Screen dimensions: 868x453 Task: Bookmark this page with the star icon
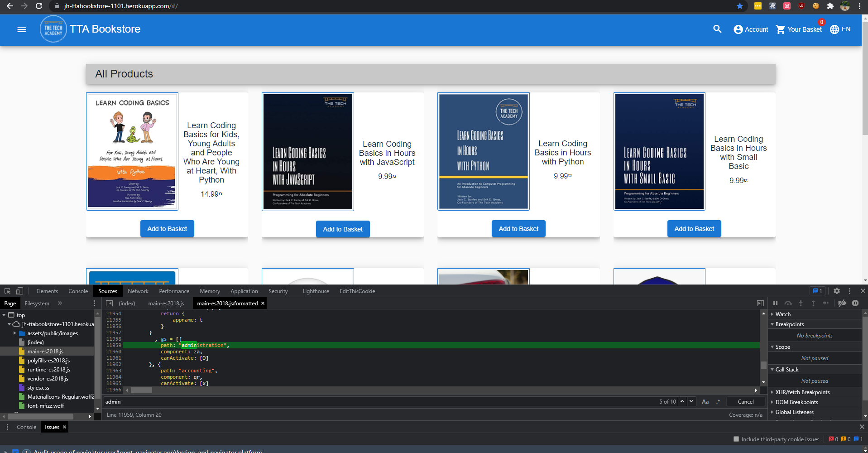740,6
